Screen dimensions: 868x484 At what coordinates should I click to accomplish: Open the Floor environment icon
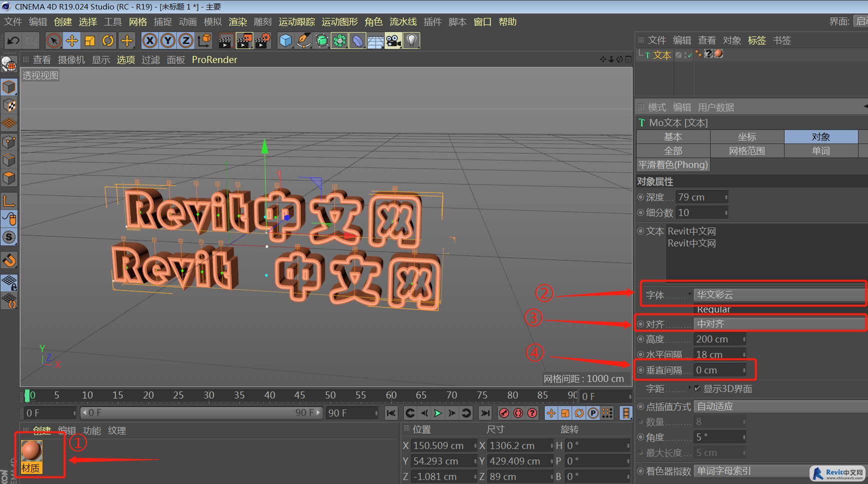[376, 40]
